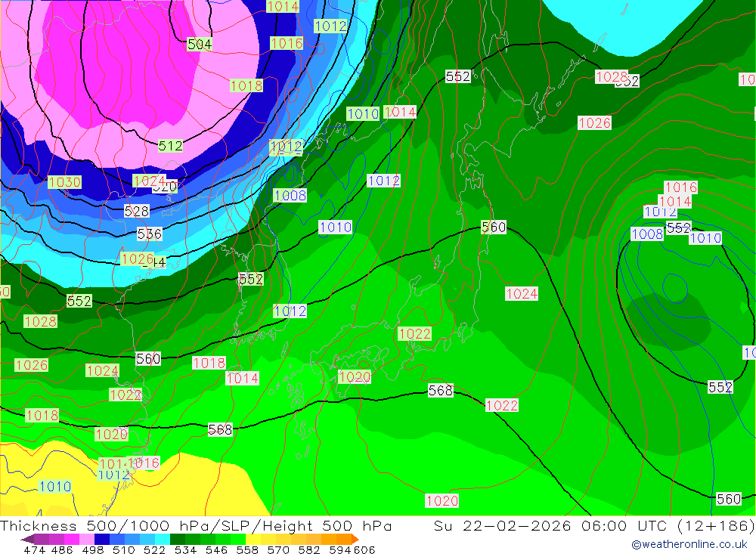Click legend value 474

(34, 549)
